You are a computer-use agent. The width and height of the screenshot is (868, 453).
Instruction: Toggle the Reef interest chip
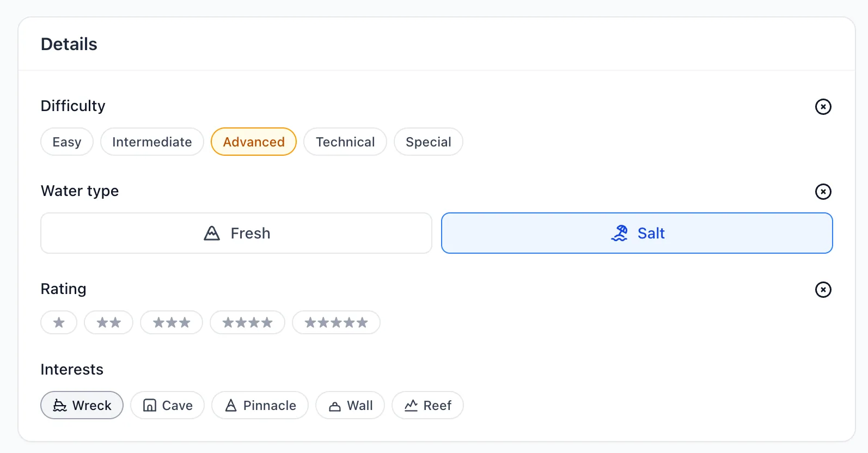[427, 405]
